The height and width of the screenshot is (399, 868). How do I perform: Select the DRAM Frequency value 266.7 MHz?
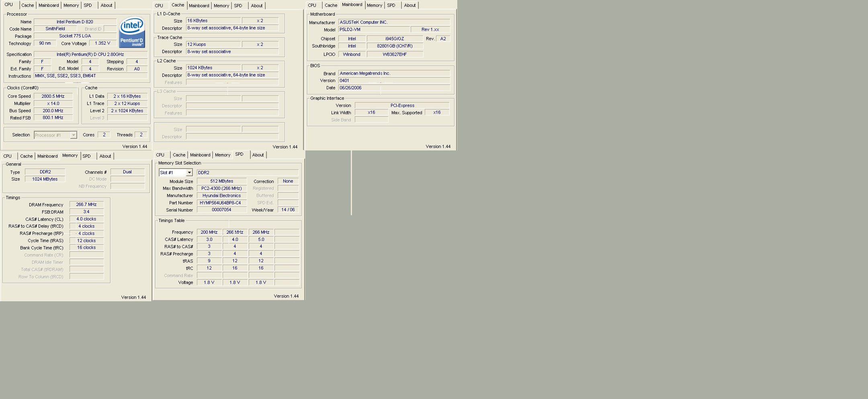pos(86,205)
